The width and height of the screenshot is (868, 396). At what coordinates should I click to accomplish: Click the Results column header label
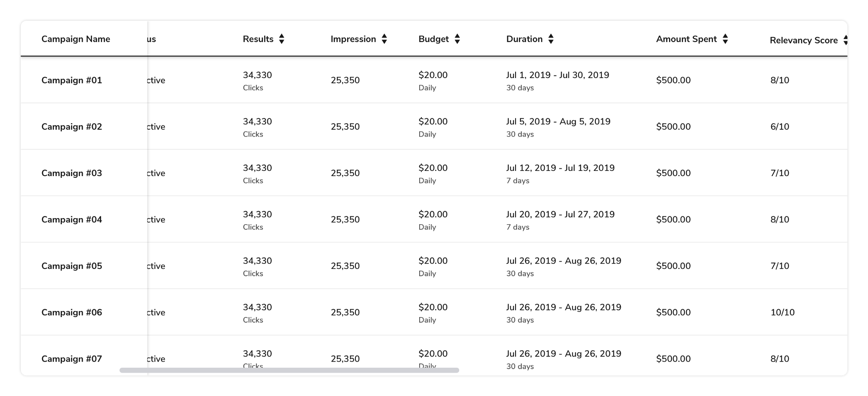point(258,39)
